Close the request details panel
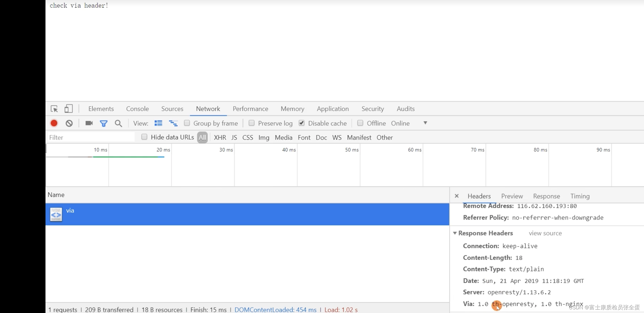This screenshot has width=644, height=313. (457, 196)
